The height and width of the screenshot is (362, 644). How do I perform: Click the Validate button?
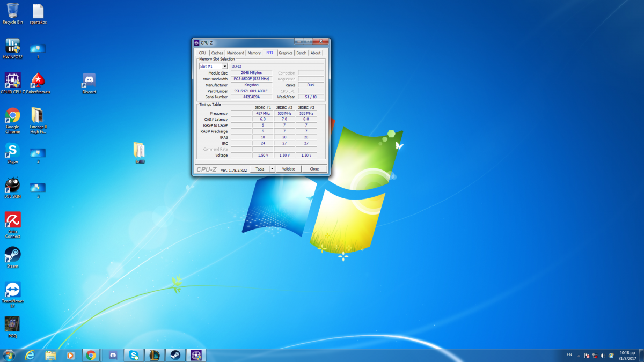[289, 169]
